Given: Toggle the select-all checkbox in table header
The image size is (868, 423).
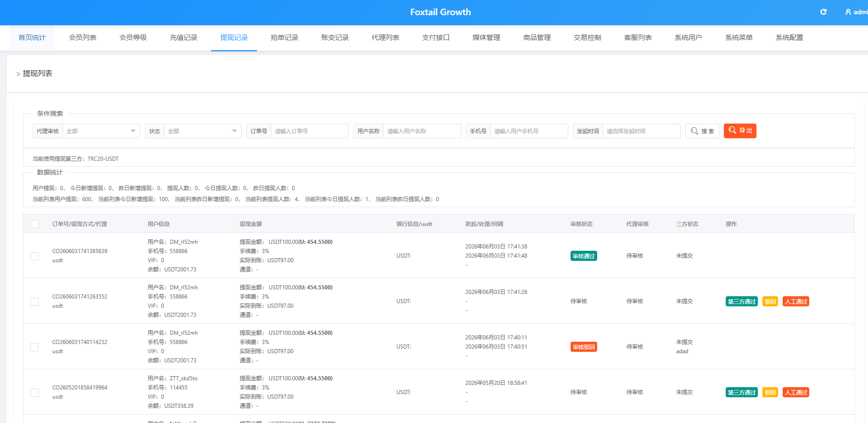Looking at the screenshot, I should (x=34, y=224).
